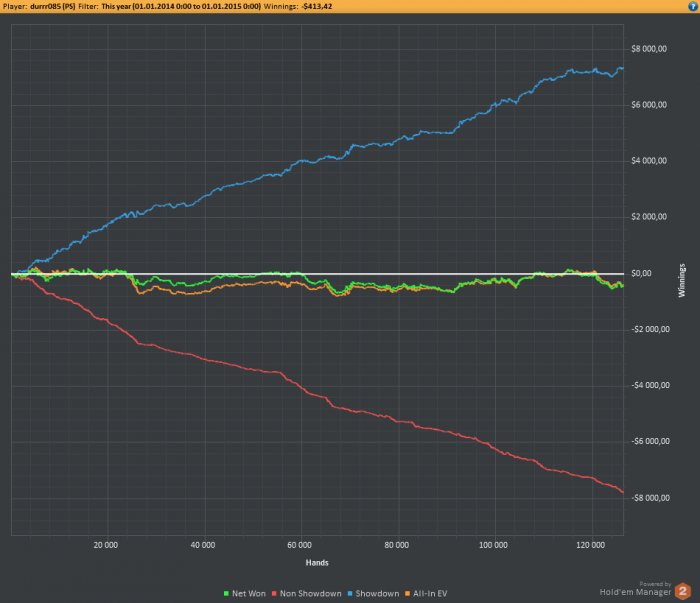Viewport: 700px width, 603px height.
Task: Toggle the All-In EV legend label
Action: click(x=430, y=594)
